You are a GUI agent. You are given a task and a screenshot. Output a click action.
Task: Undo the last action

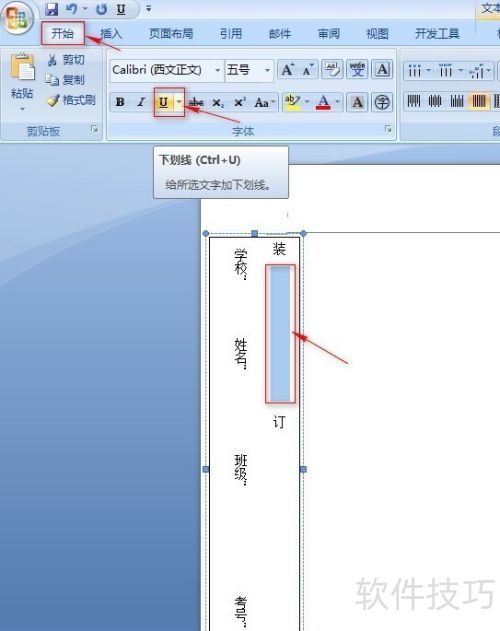(72, 9)
